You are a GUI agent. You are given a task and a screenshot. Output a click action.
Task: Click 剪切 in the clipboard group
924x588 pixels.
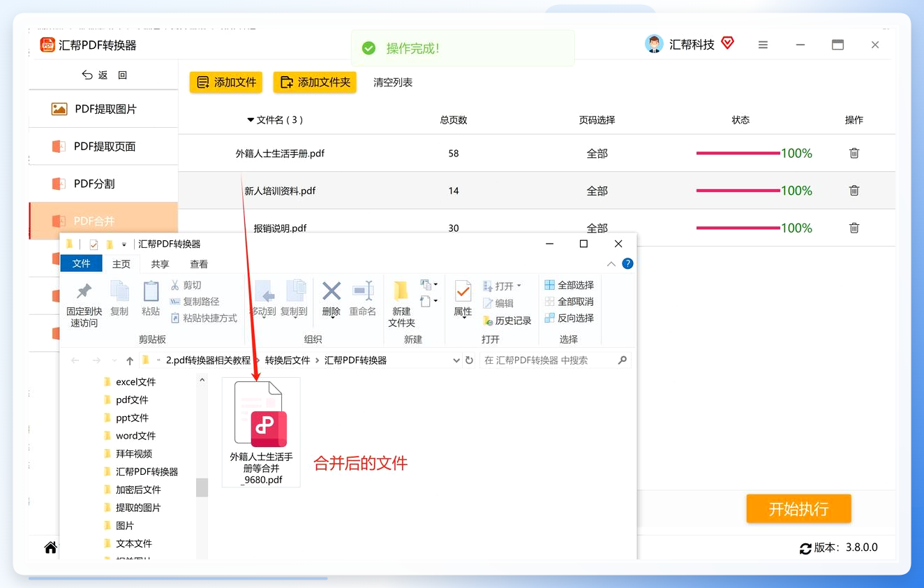(186, 285)
